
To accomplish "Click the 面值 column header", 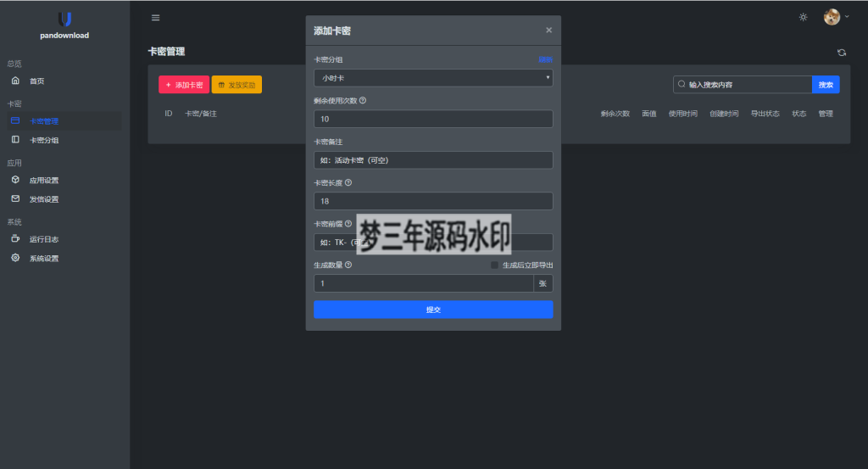I will point(648,114).
